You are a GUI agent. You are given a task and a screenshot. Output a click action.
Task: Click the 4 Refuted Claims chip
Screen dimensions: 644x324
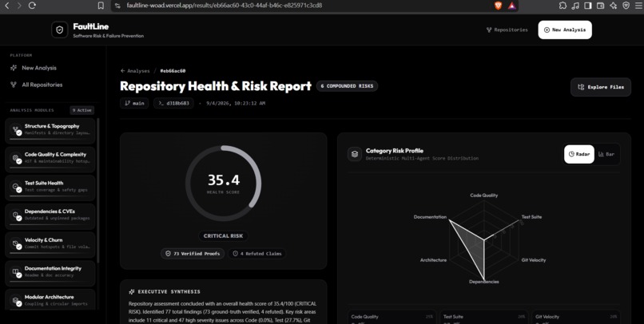tap(257, 254)
